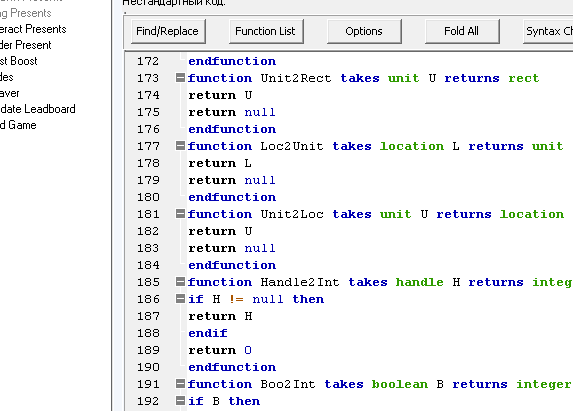Open the Function List
The height and width of the screenshot is (411, 573).
[x=266, y=31]
